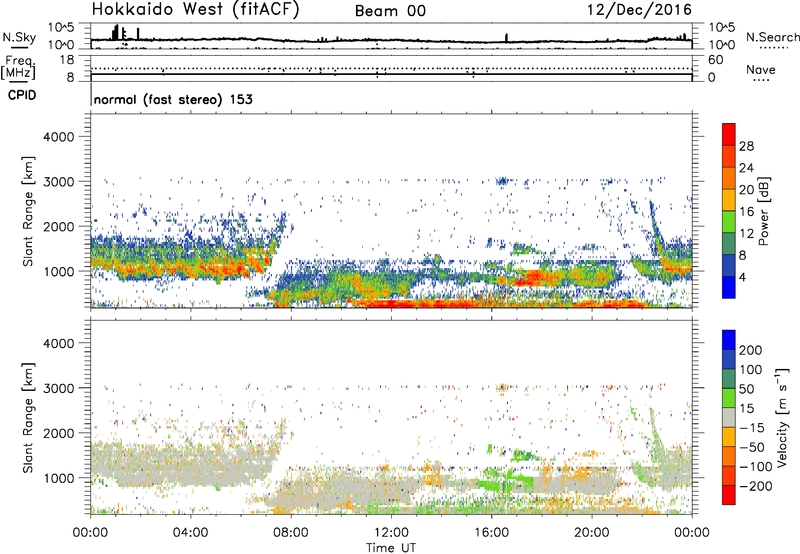Click the '-50' velocity colorbar value
800x554 pixels.
click(x=752, y=447)
